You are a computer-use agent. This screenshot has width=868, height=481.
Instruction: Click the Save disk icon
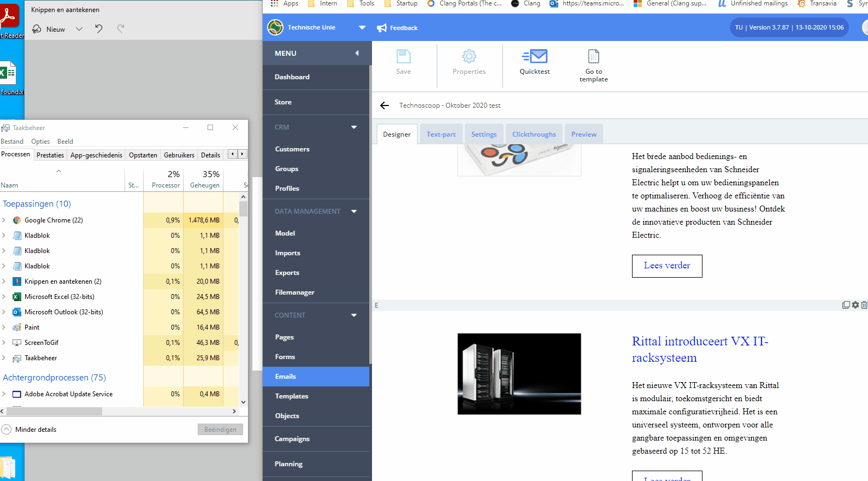[x=404, y=56]
